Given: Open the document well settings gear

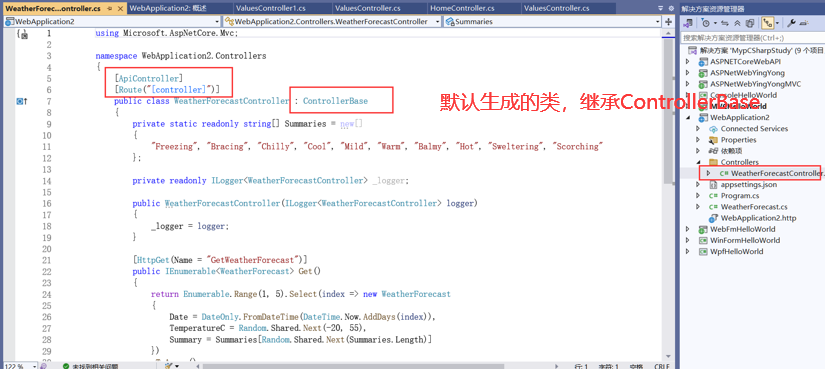Looking at the screenshot, I should click(x=670, y=8).
